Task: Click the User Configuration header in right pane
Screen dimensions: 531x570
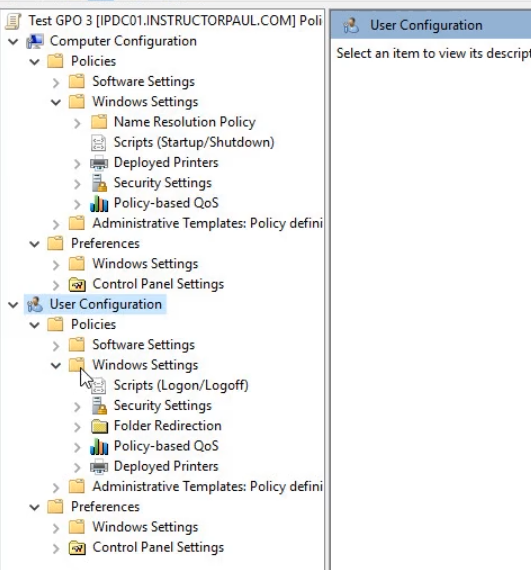Action: coord(426,25)
